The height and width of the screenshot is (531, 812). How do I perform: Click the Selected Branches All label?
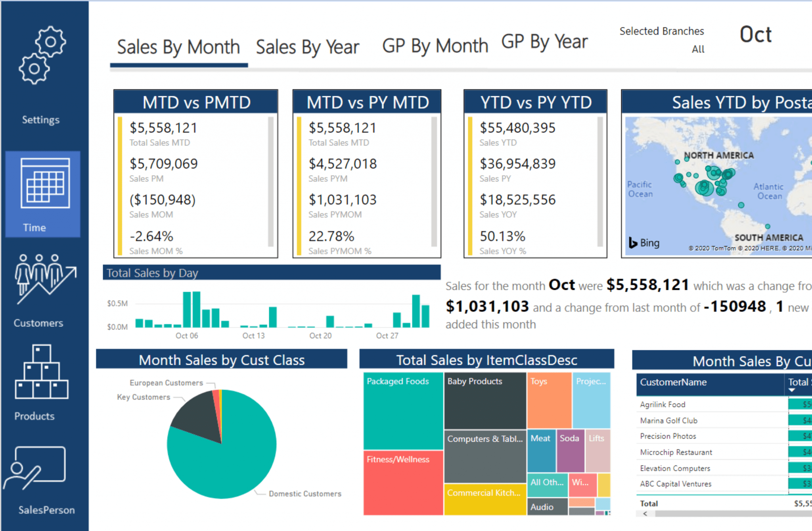coord(698,49)
